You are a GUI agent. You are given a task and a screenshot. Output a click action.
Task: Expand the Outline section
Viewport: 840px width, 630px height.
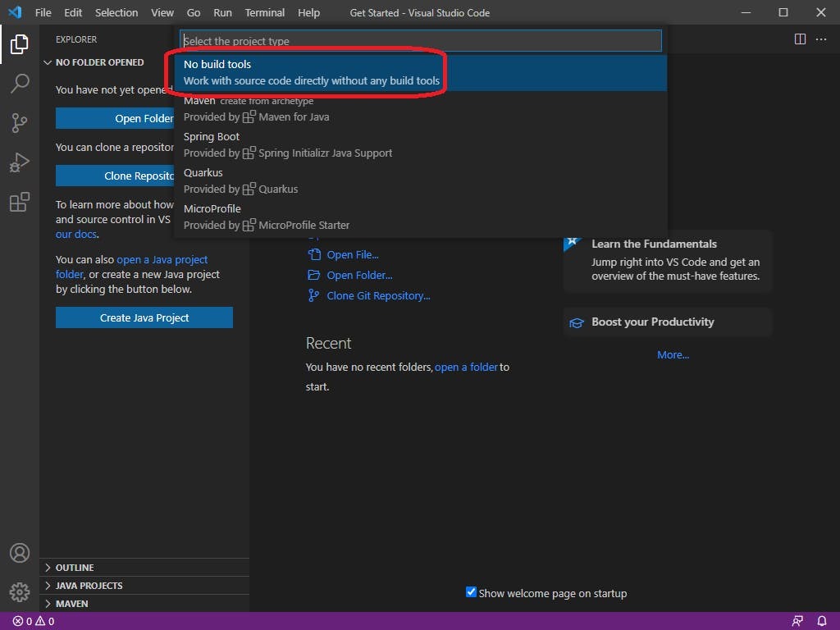coord(74,568)
